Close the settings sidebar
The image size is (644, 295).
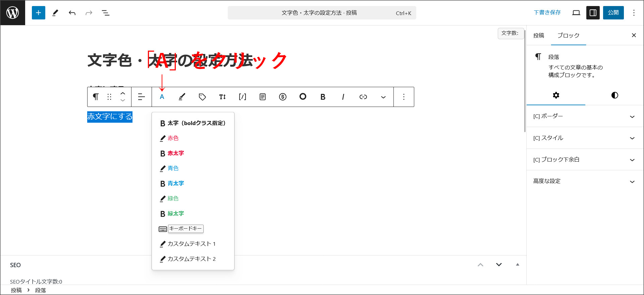tap(634, 35)
